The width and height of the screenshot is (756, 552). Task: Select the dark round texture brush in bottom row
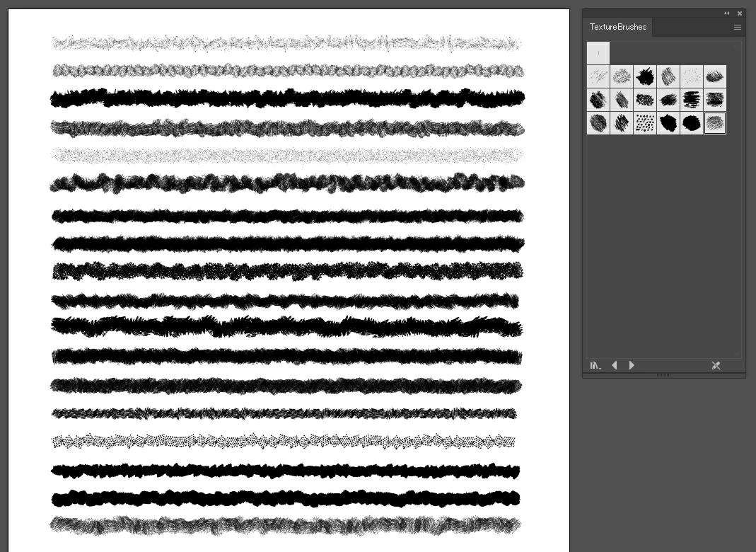[598, 123]
